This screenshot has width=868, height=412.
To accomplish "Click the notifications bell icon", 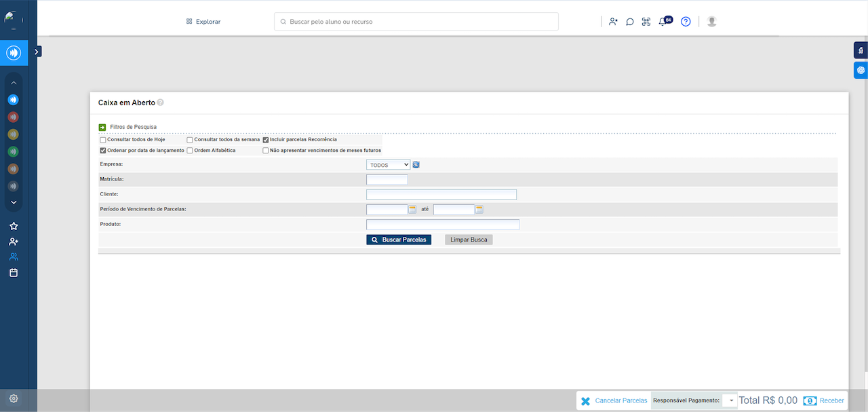I will (663, 22).
